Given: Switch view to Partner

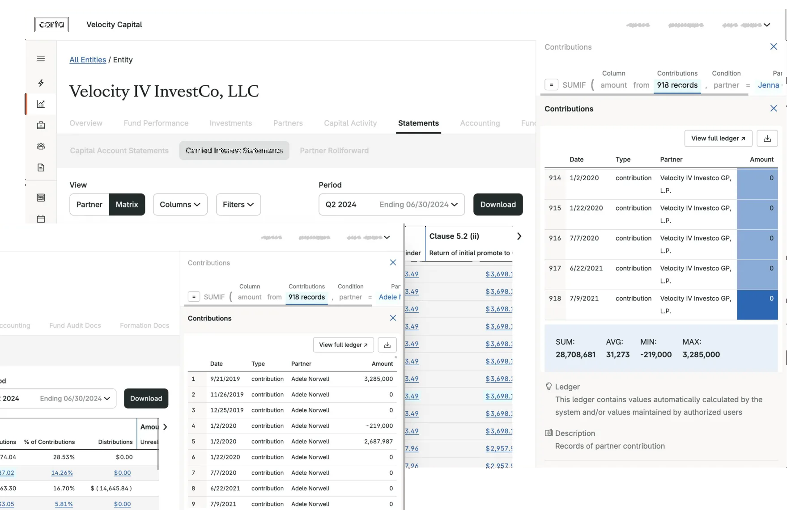Looking at the screenshot, I should (x=89, y=204).
